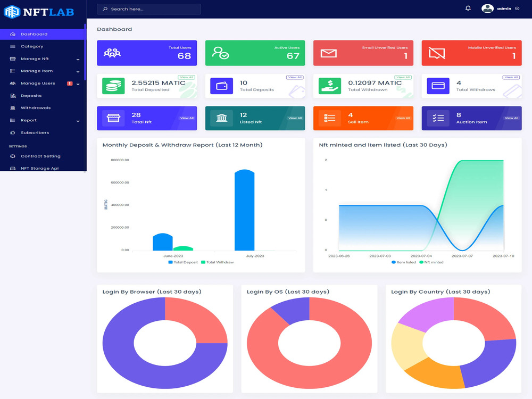Open Contract Setting page
This screenshot has height=399, width=532.
(42, 156)
